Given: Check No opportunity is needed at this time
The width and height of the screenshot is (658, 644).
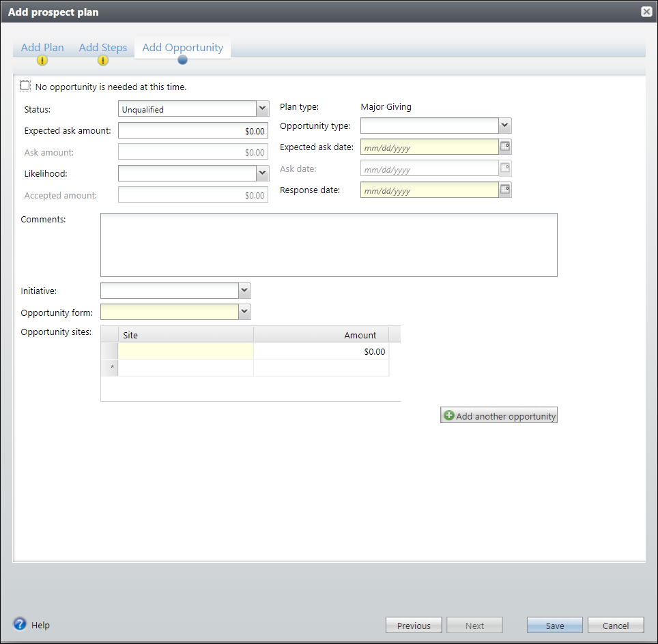Looking at the screenshot, I should (x=26, y=86).
